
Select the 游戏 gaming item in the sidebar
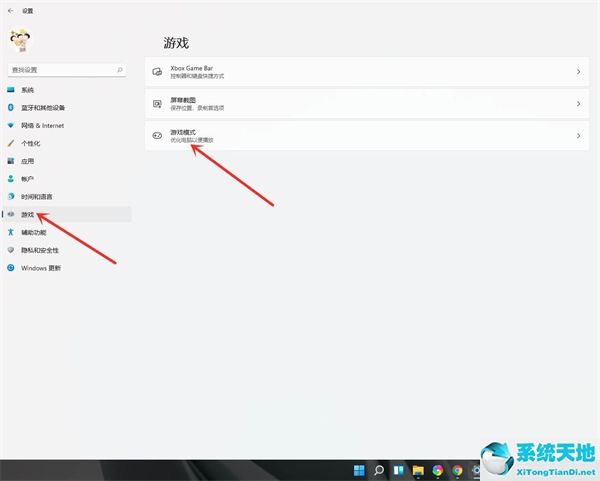[67, 215]
